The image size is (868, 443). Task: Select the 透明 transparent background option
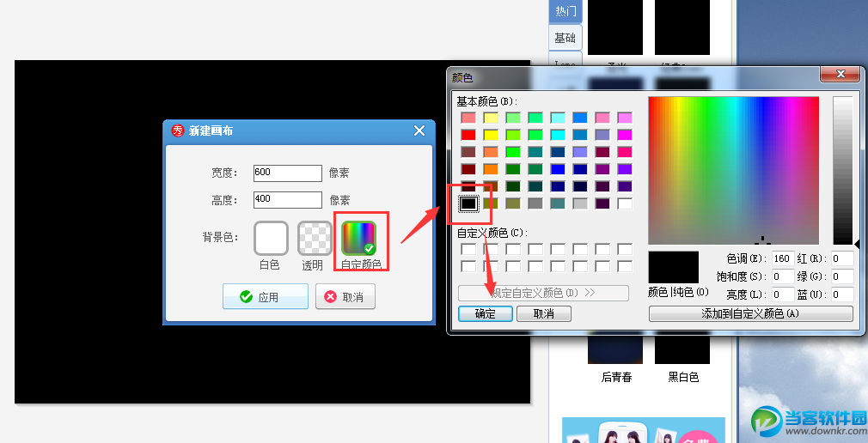coord(315,238)
